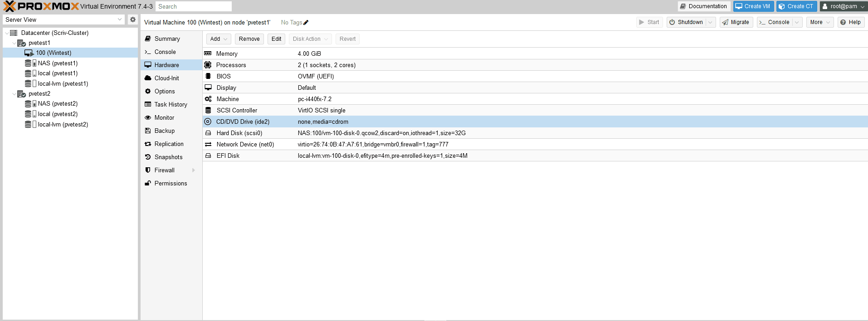Open the Hardware tab
This screenshot has height=321, width=868.
click(171, 65)
